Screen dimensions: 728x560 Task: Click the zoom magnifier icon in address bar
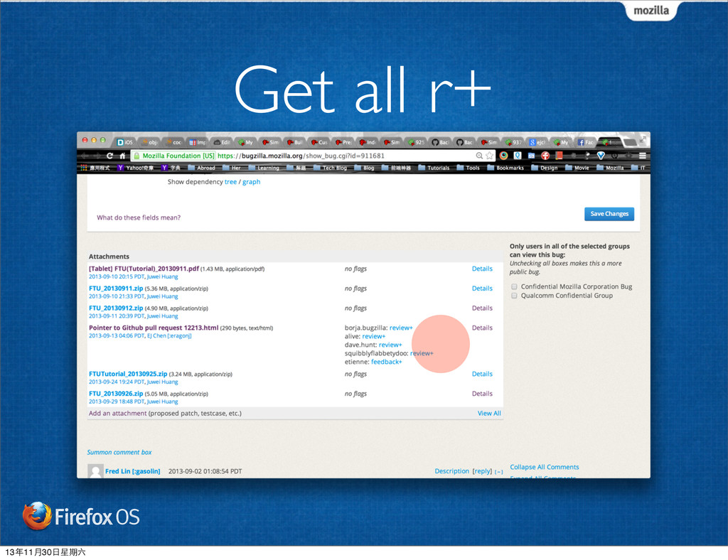coord(479,156)
